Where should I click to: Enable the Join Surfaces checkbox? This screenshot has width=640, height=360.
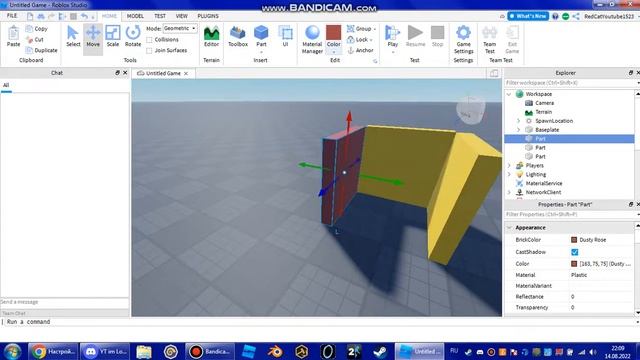coord(149,51)
